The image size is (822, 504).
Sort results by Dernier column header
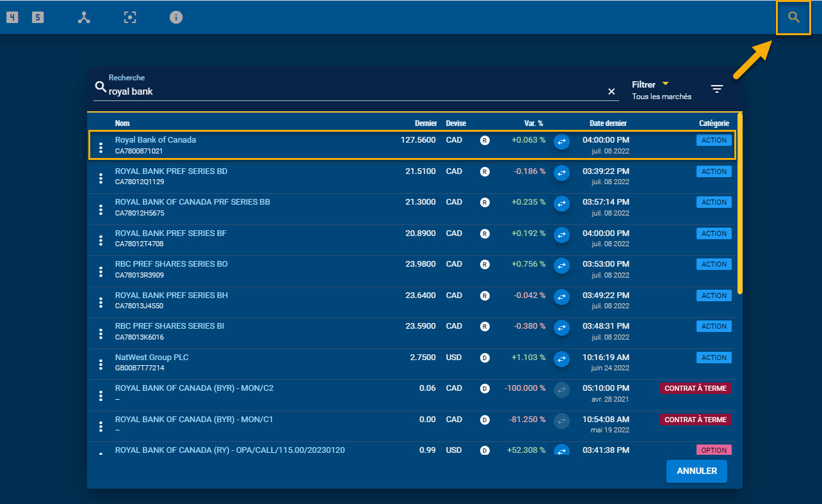click(x=426, y=123)
